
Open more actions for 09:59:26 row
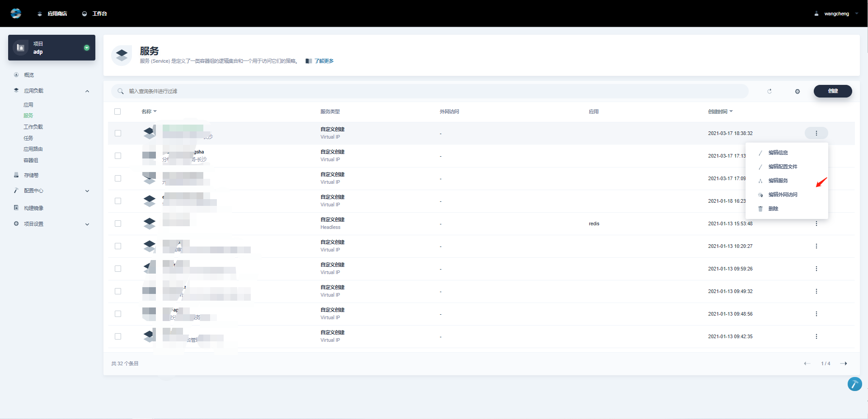(x=816, y=269)
